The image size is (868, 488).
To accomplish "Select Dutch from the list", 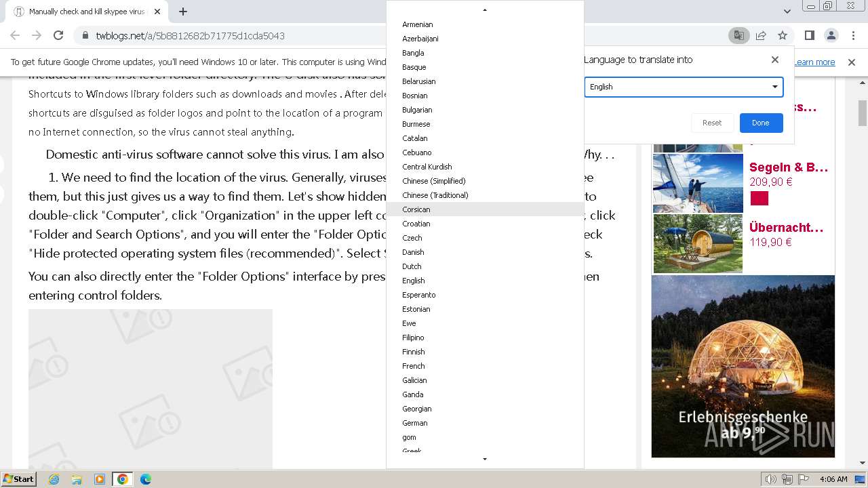I will click(x=485, y=266).
